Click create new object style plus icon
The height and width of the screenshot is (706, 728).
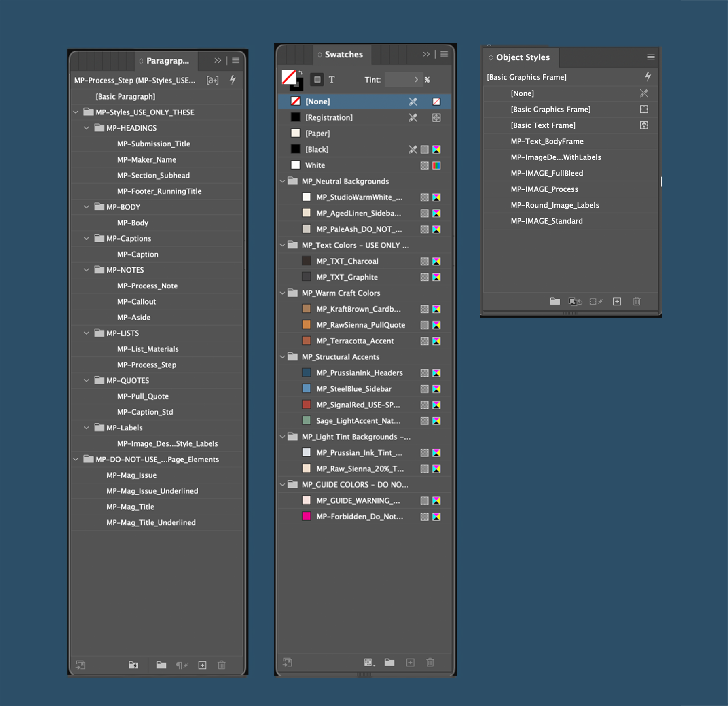coord(617,301)
